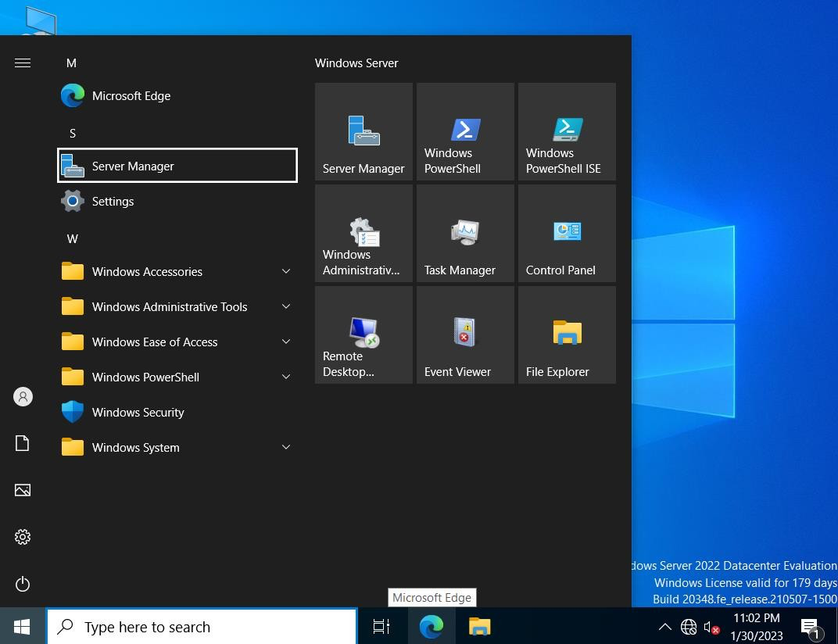Click the taskbar search box
The height and width of the screenshot is (644, 838).
point(202,626)
